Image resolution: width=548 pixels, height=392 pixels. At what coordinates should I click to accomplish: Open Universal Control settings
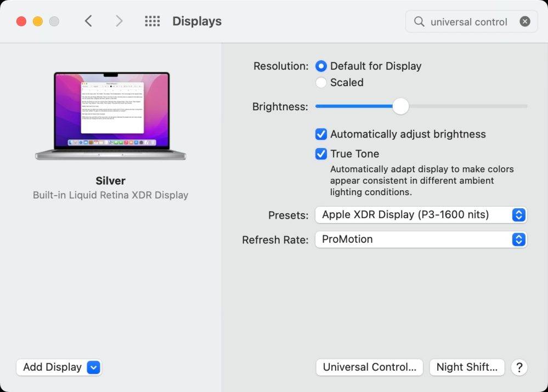pyautogui.click(x=369, y=367)
